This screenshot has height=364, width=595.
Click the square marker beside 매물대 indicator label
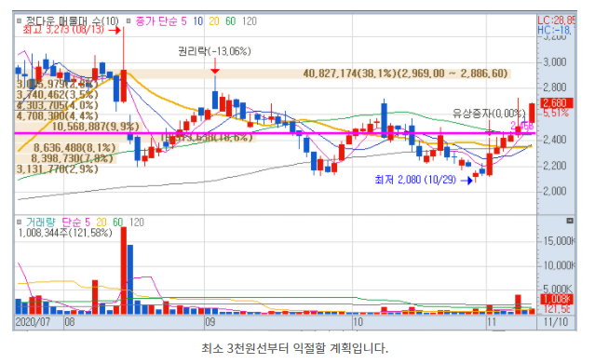(19, 20)
